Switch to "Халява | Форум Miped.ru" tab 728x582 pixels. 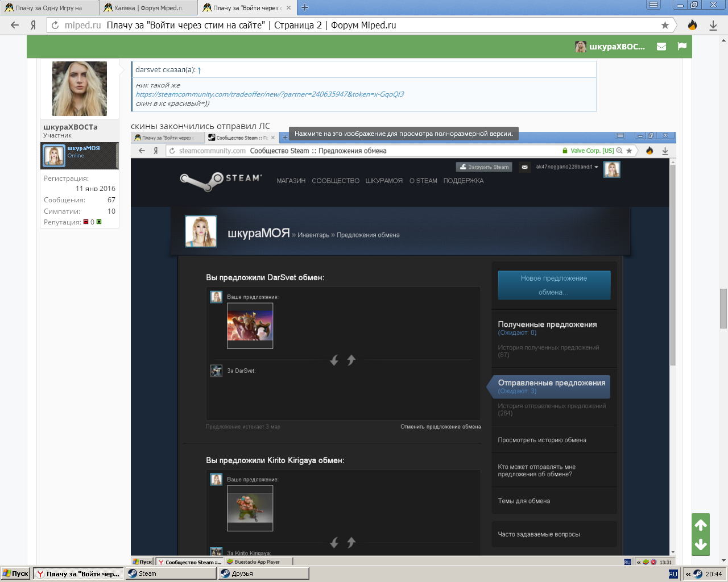click(148, 8)
